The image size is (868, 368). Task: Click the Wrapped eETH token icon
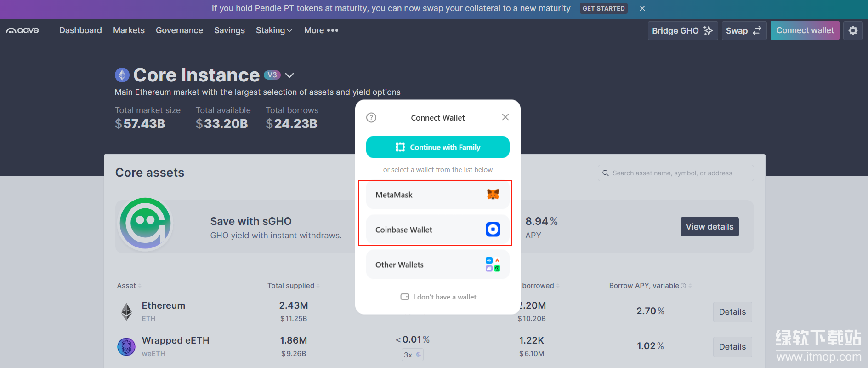click(x=126, y=347)
